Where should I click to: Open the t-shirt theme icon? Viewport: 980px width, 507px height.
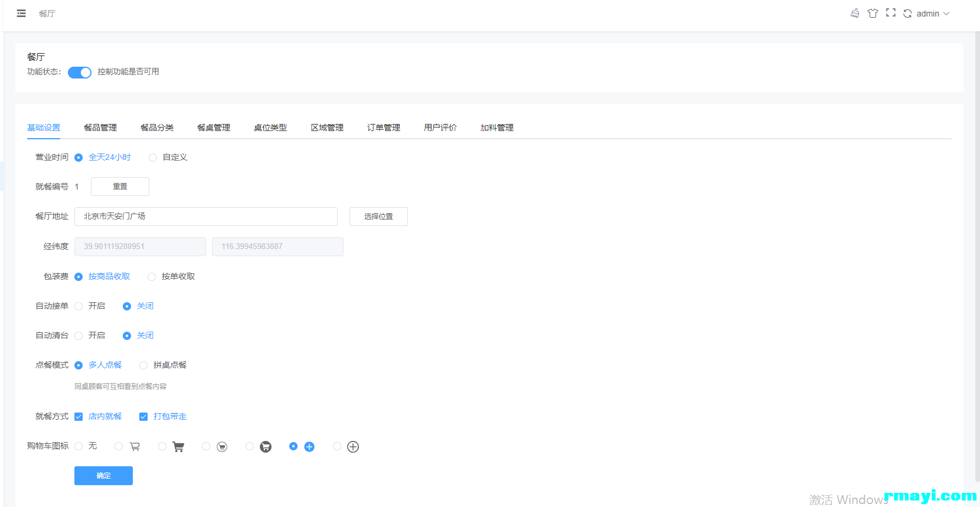[x=873, y=13]
